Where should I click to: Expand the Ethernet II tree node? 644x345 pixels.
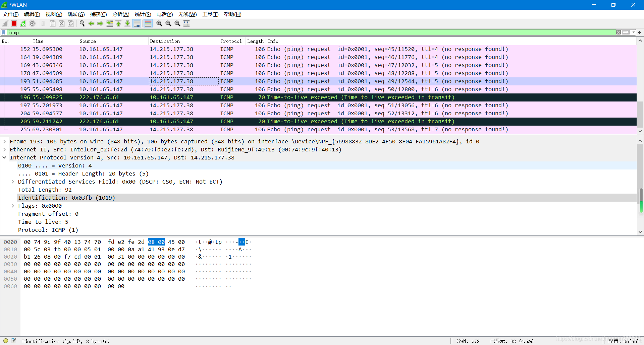point(4,150)
